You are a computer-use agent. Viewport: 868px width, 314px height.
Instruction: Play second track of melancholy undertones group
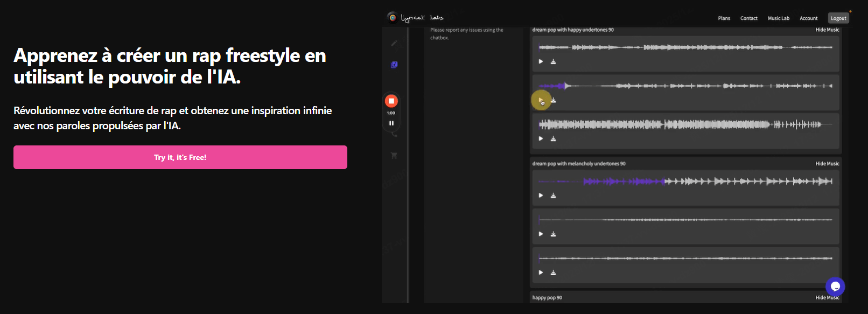click(541, 234)
